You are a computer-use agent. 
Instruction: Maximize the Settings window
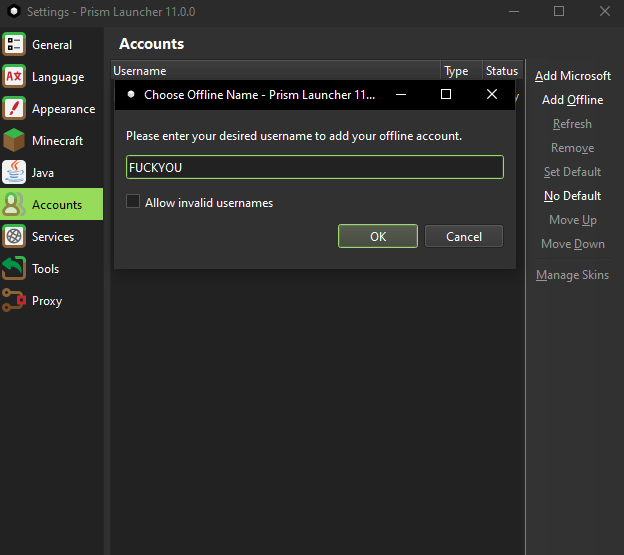click(x=559, y=11)
